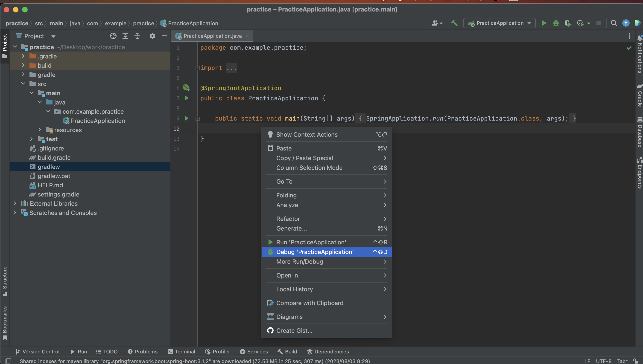Image resolution: width=643 pixels, height=364 pixels.
Task: Select the build.gradle file in the tree
Action: [54, 158]
